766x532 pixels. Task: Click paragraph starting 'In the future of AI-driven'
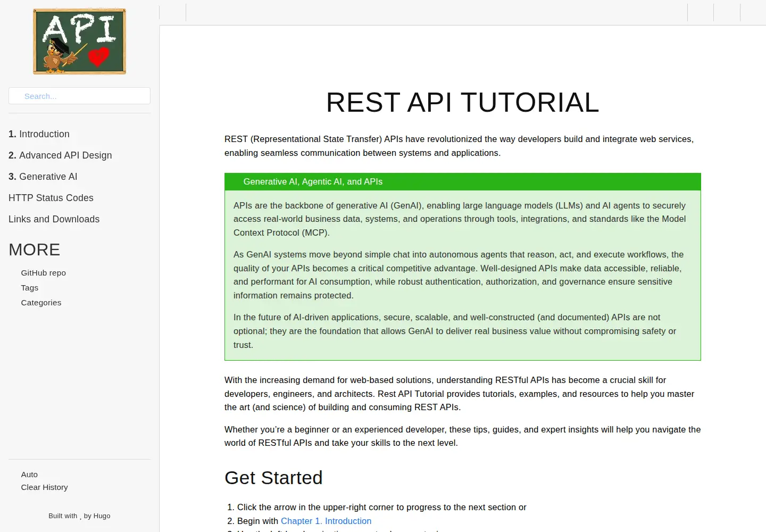463,331
